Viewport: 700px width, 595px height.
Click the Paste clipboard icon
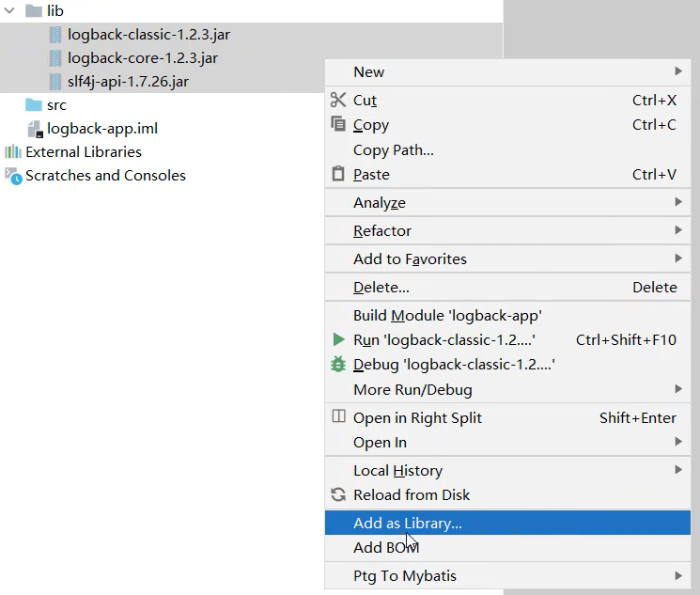(x=338, y=174)
